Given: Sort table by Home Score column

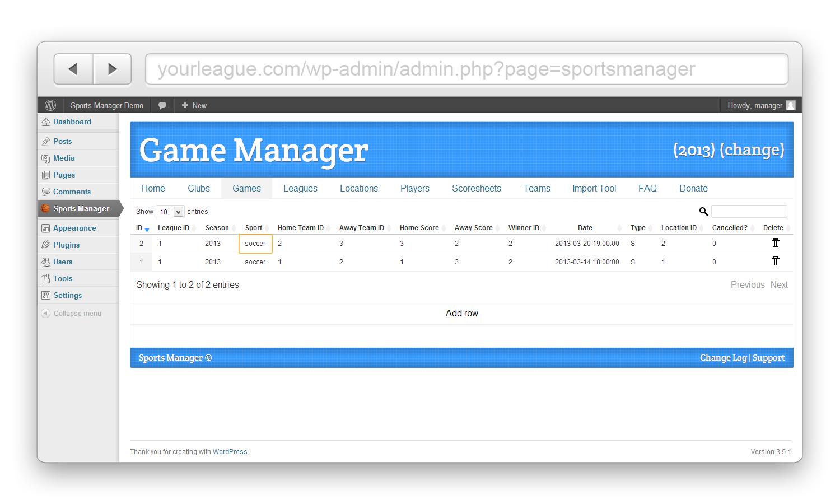Looking at the screenshot, I should (x=422, y=228).
